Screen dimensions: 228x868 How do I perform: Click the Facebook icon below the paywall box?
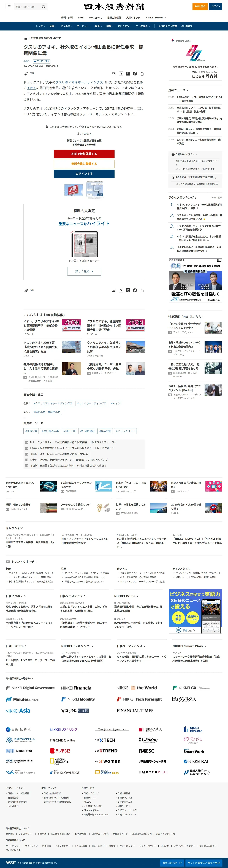coord(135,290)
